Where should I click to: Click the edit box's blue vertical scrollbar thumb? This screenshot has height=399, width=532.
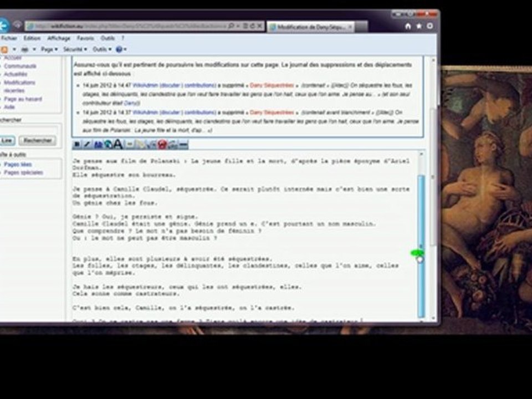click(421, 246)
